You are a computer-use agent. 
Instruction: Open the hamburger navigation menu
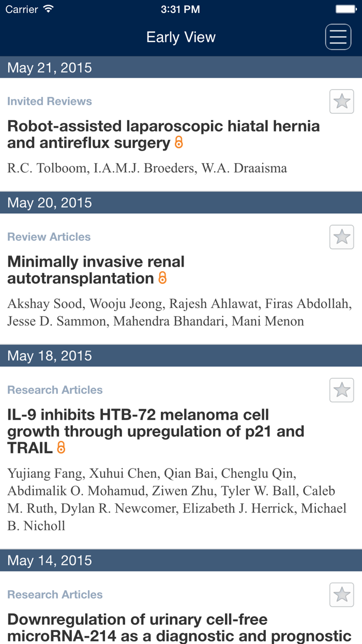pos(338,36)
